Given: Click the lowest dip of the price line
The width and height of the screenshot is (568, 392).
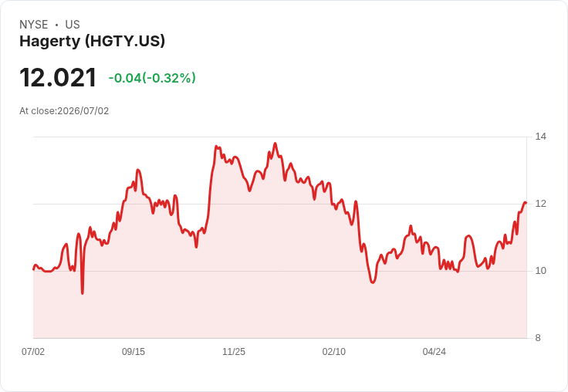Looking at the screenshot, I should 83,292.
